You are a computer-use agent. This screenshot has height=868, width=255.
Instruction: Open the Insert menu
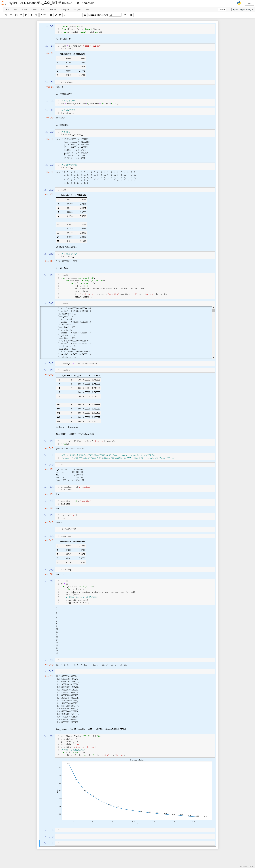pyautogui.click(x=34, y=9)
